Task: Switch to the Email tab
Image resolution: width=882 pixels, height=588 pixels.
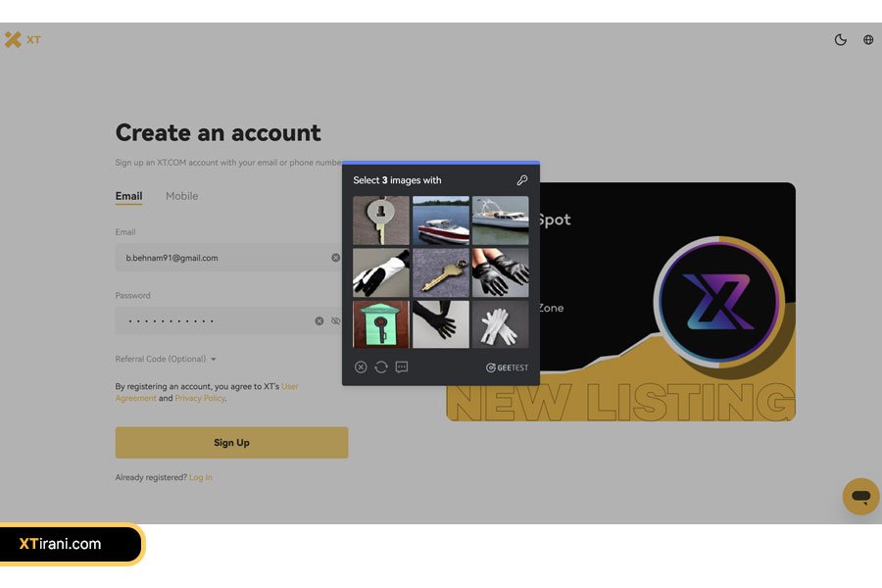Action: click(x=128, y=196)
